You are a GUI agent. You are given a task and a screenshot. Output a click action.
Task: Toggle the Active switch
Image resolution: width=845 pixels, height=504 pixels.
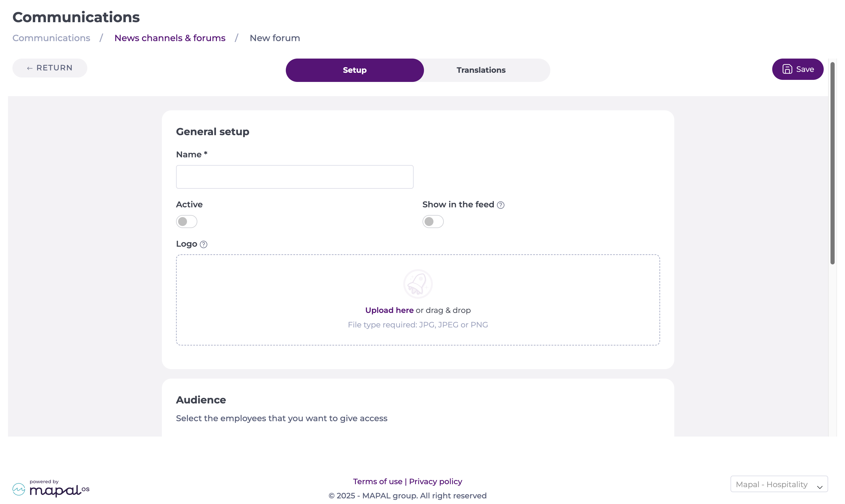pos(186,222)
